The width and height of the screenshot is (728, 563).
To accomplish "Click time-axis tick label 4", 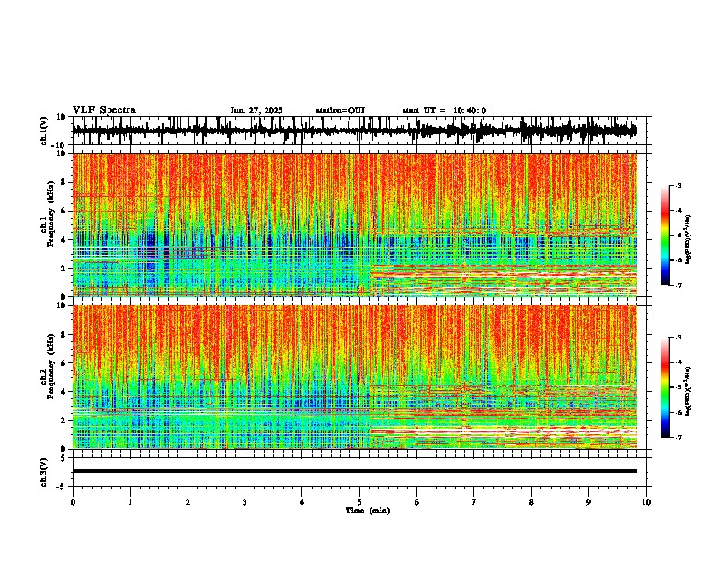I will 302,502.
